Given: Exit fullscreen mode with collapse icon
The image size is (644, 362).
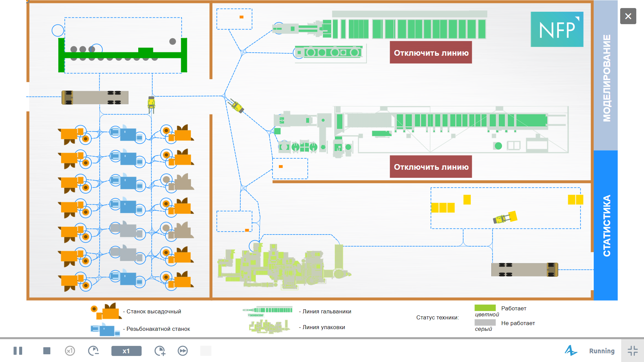Looking at the screenshot, I should click(633, 351).
